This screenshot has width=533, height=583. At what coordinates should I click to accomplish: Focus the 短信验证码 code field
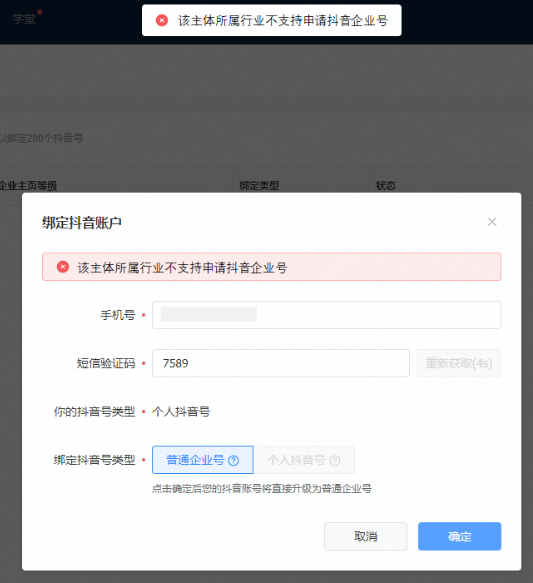(281, 363)
